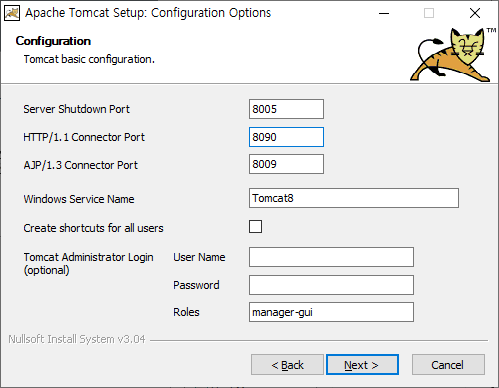The image size is (499, 388).
Task: Click the Tomcat basic configuration subtitle
Action: tap(89, 59)
